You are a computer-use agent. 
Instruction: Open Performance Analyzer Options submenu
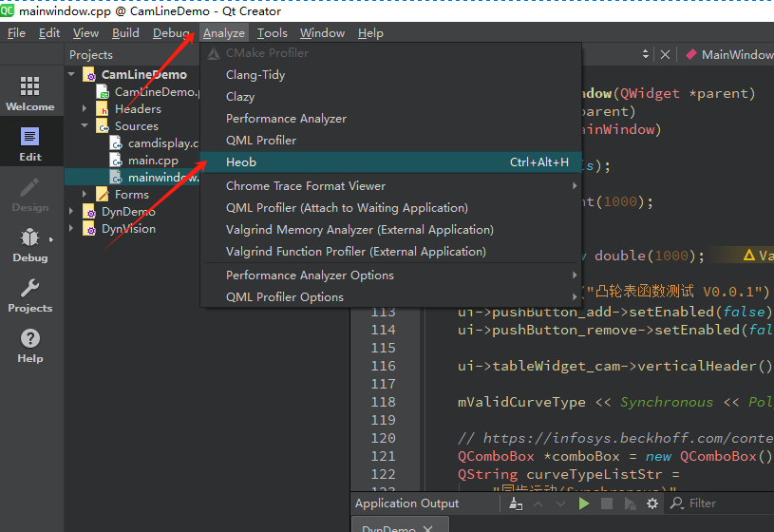tap(391, 275)
